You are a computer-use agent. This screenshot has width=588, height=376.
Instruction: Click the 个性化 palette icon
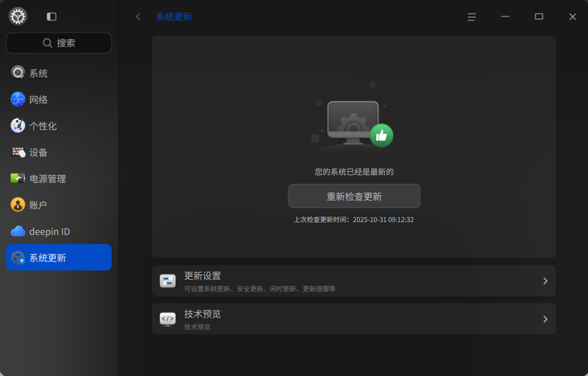[17, 126]
